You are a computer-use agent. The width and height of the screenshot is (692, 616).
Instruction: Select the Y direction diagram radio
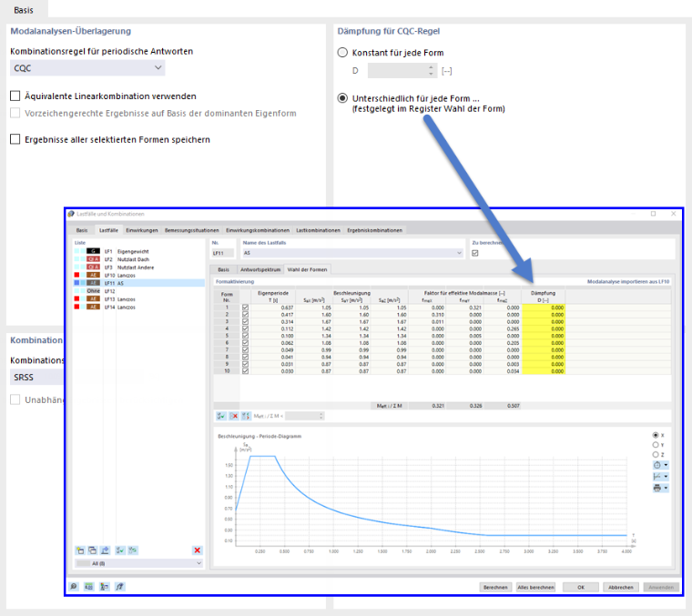pos(656,445)
